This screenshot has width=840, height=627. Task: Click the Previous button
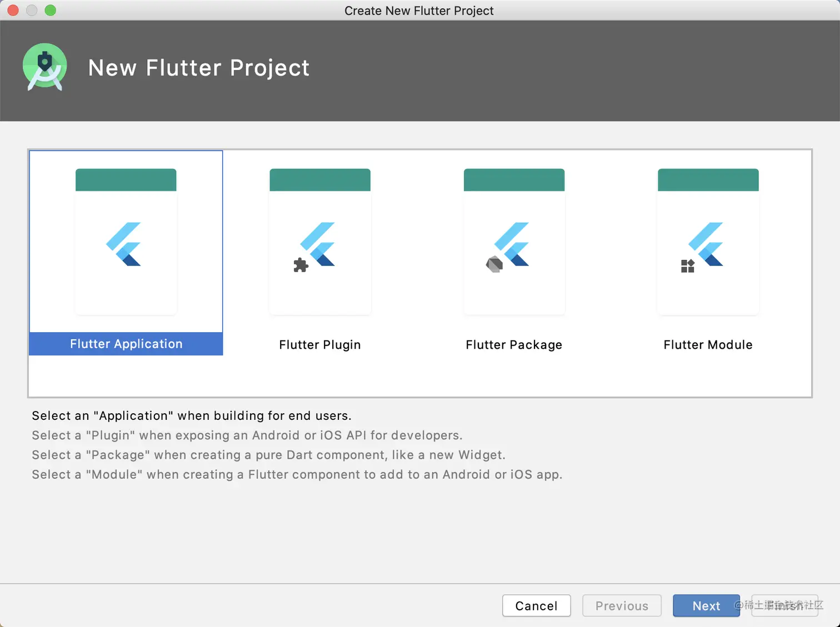[622, 606]
